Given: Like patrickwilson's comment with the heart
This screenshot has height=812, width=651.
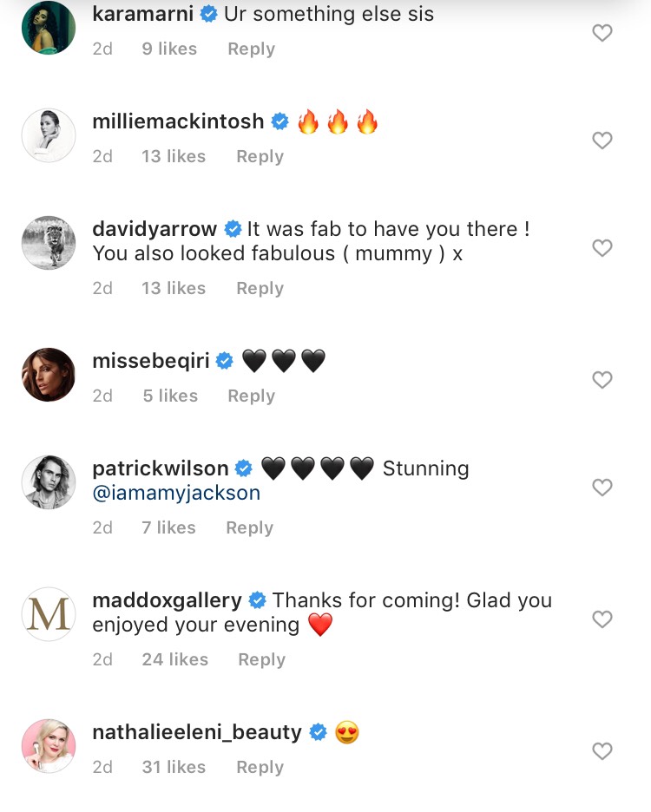Looking at the screenshot, I should point(602,488).
